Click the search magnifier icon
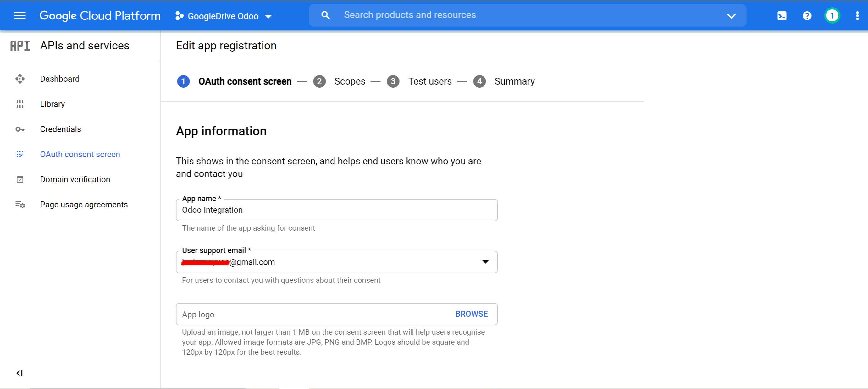Viewport: 868px width, 389px height. click(x=325, y=15)
